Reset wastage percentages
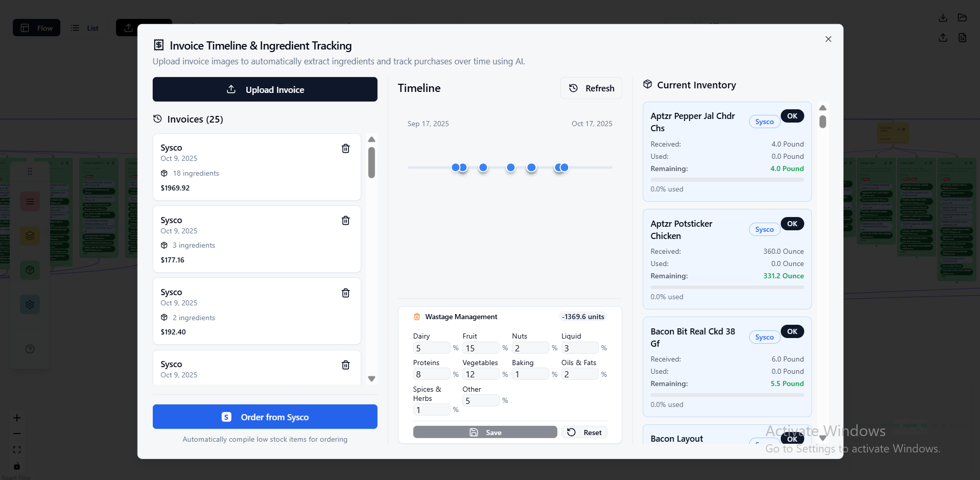Viewport: 980px width, 480px height. 584,433
